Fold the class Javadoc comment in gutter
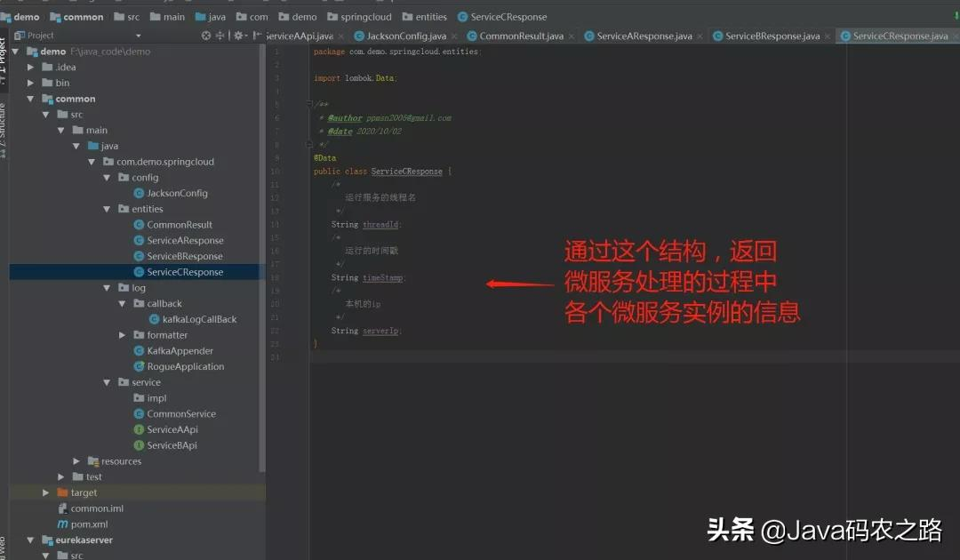 [309, 104]
